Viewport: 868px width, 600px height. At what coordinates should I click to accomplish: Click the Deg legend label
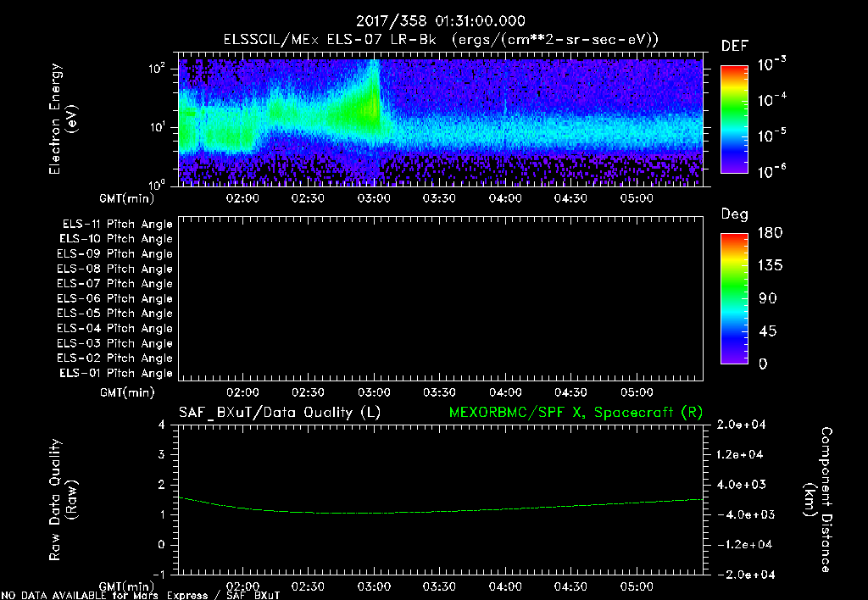pos(735,214)
